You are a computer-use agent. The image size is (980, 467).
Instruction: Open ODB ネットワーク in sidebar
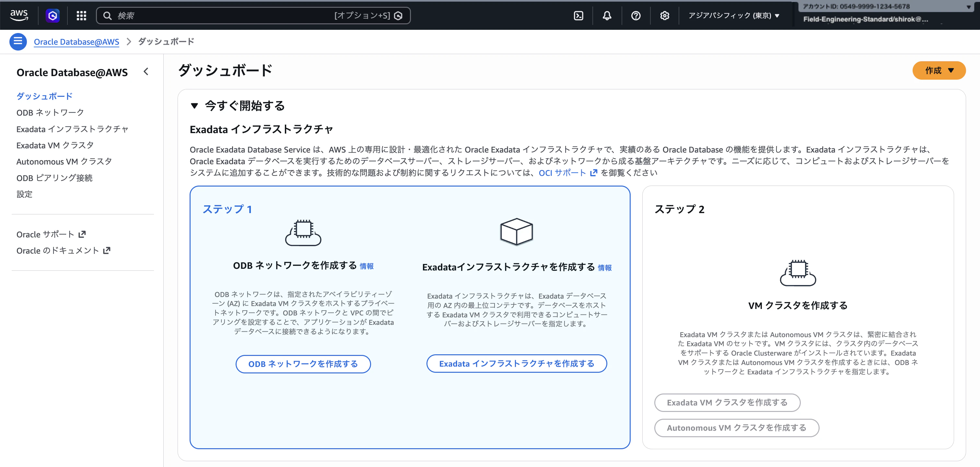pyautogui.click(x=50, y=113)
